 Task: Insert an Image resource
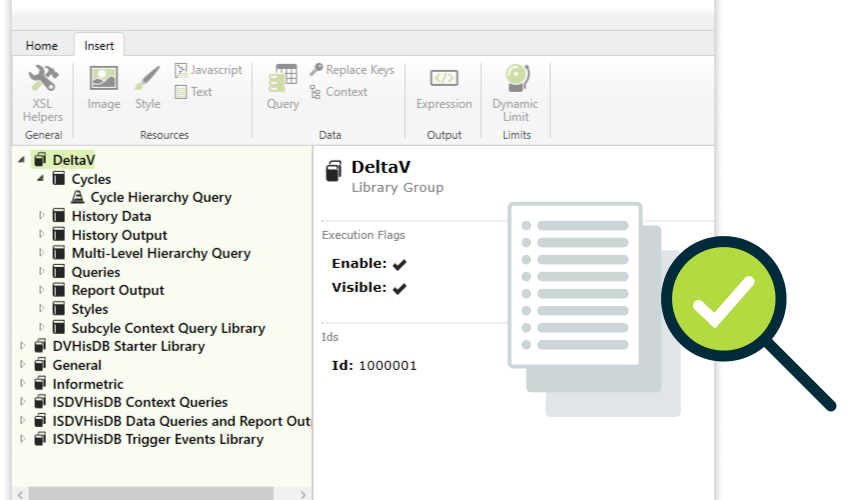pyautogui.click(x=104, y=87)
